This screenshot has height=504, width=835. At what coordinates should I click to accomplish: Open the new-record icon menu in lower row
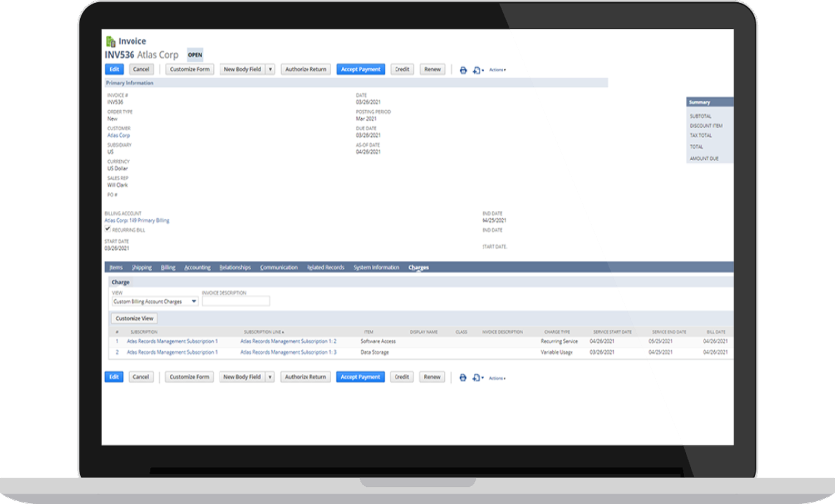coord(478,378)
